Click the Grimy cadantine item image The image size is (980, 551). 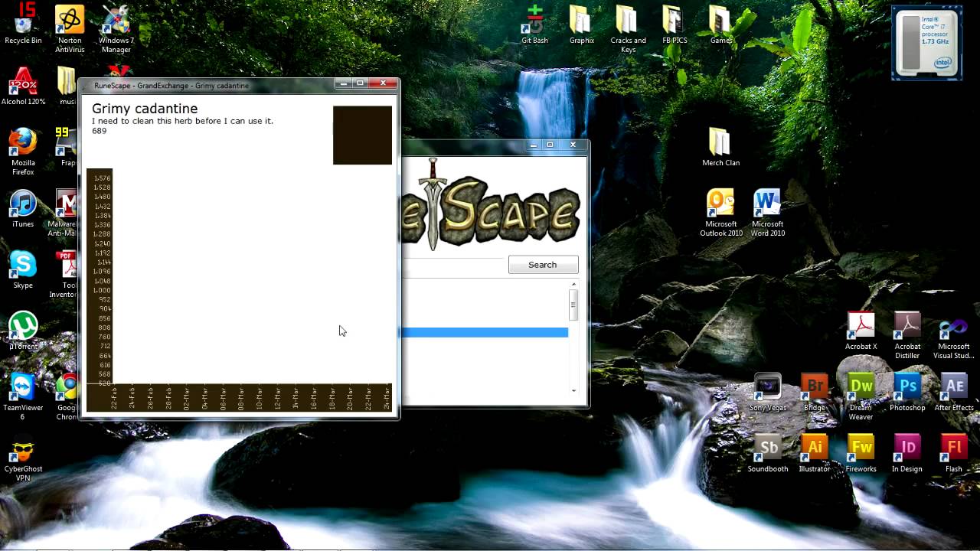[362, 135]
